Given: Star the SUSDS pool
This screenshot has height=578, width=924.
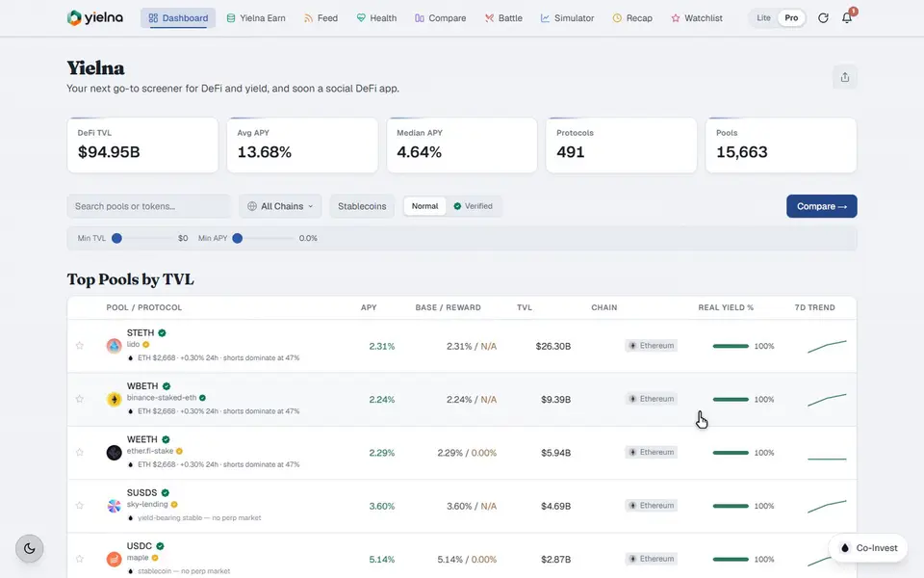Looking at the screenshot, I should click(80, 506).
